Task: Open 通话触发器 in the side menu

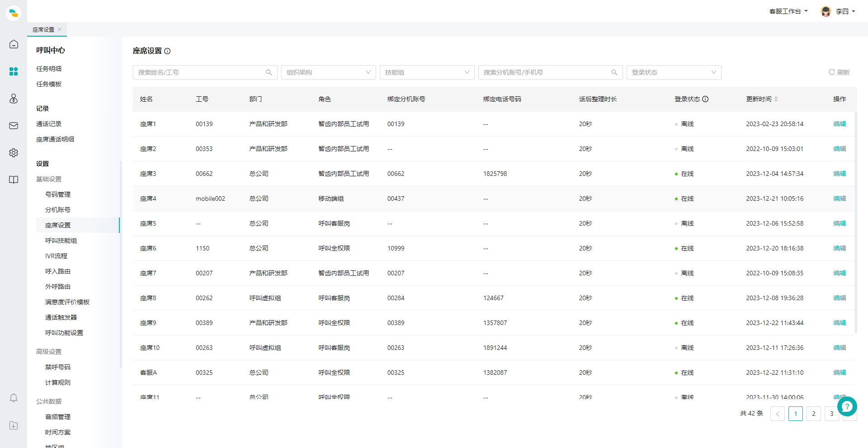Action: [x=61, y=317]
